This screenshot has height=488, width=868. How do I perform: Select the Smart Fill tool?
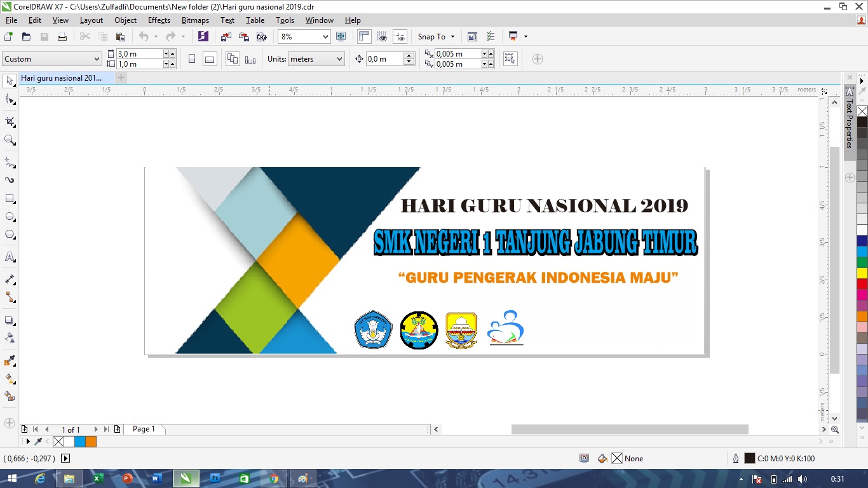[10, 396]
